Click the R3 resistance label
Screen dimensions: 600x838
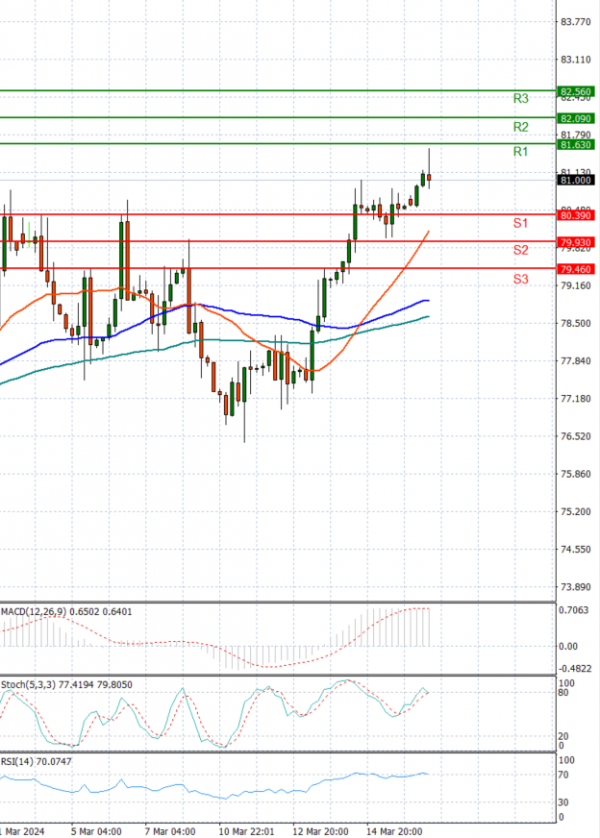click(520, 99)
